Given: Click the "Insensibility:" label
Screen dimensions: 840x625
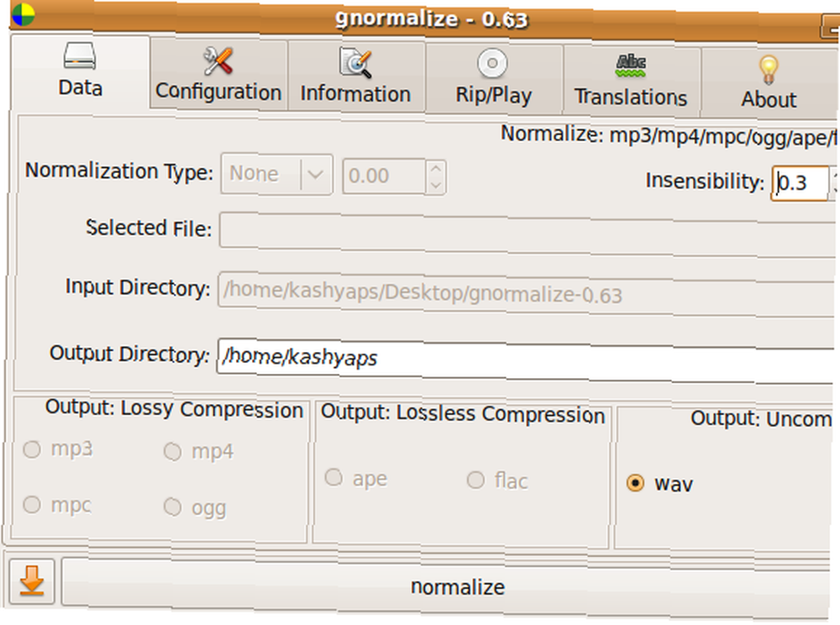Looking at the screenshot, I should tap(705, 181).
